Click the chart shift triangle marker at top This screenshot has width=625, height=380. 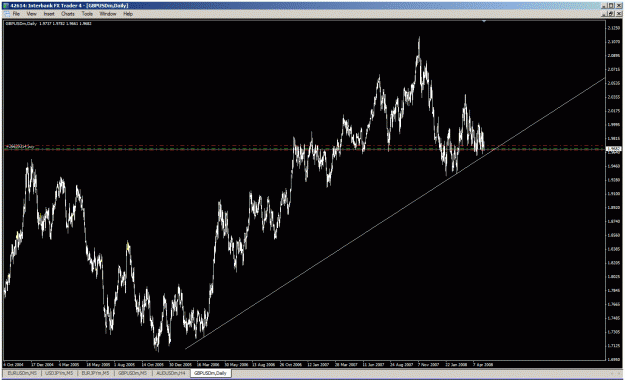[484, 21]
